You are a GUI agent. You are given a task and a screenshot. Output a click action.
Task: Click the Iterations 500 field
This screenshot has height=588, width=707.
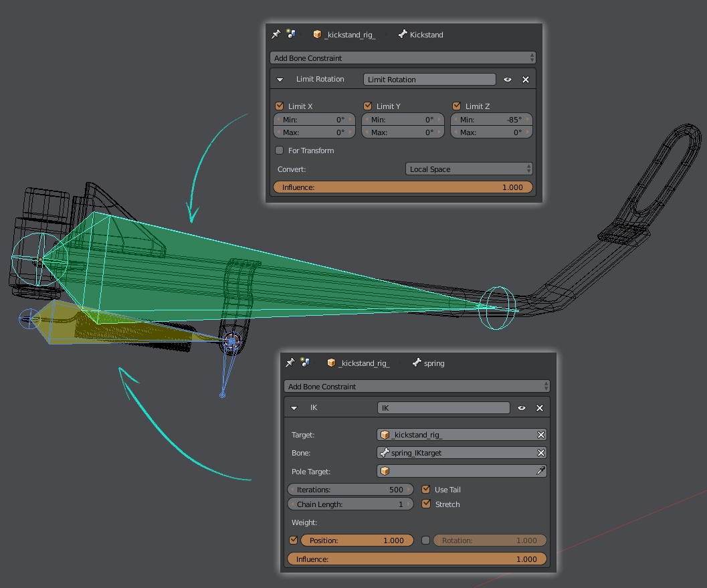[x=350, y=489]
